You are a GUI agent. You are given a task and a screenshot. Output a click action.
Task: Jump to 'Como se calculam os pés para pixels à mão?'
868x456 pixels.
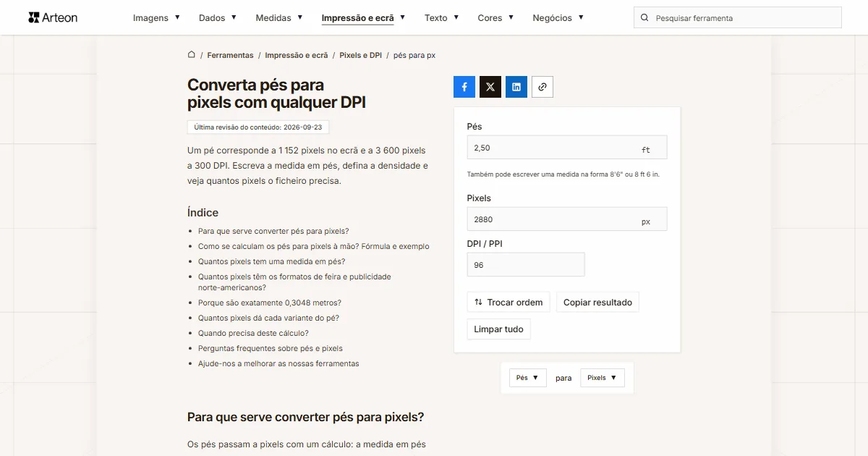(x=314, y=247)
